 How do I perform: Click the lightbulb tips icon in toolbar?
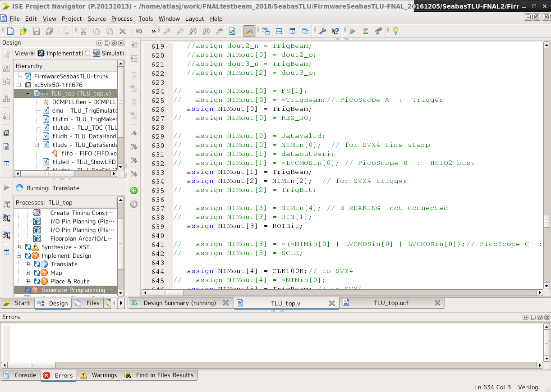pos(395,31)
